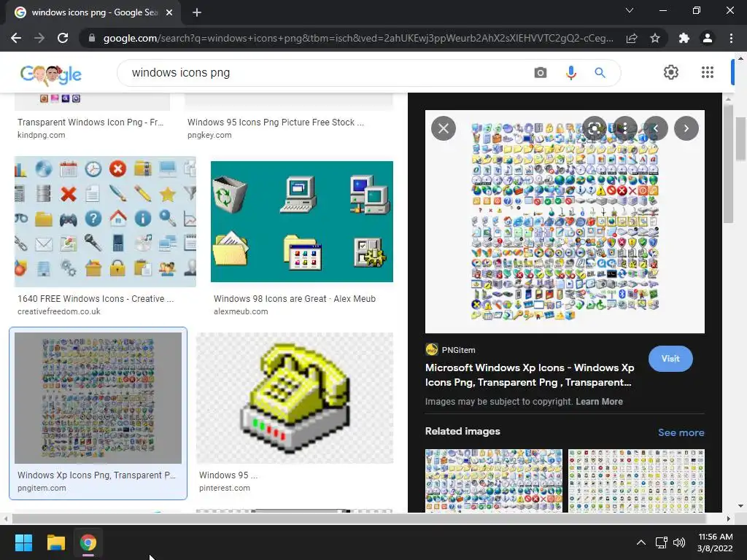Select the windows icons png browser tab
747x560 pixels.
pos(93,13)
